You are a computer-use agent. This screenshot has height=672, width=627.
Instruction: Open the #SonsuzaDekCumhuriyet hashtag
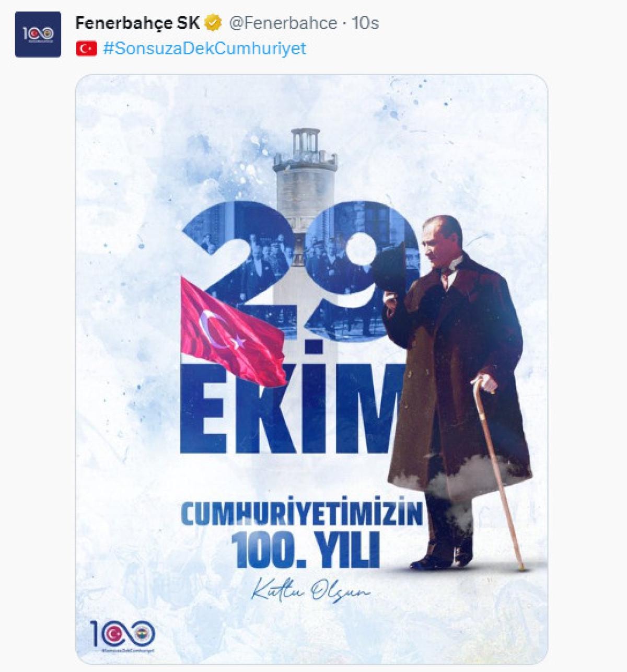(205, 49)
